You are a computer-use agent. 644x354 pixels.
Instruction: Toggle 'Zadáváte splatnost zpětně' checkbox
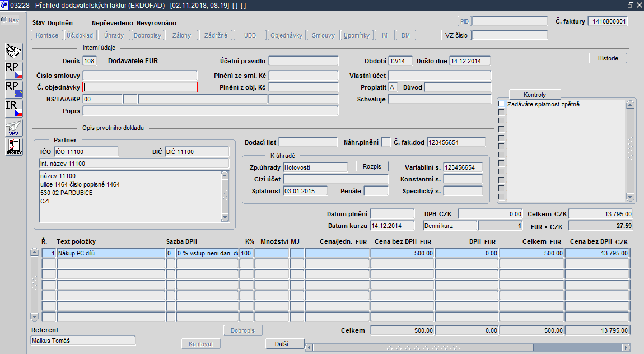click(x=502, y=104)
